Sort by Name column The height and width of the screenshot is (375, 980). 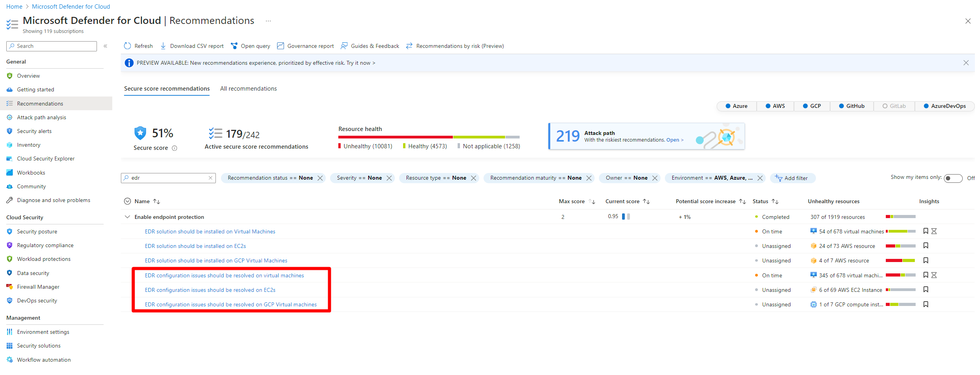[157, 202]
